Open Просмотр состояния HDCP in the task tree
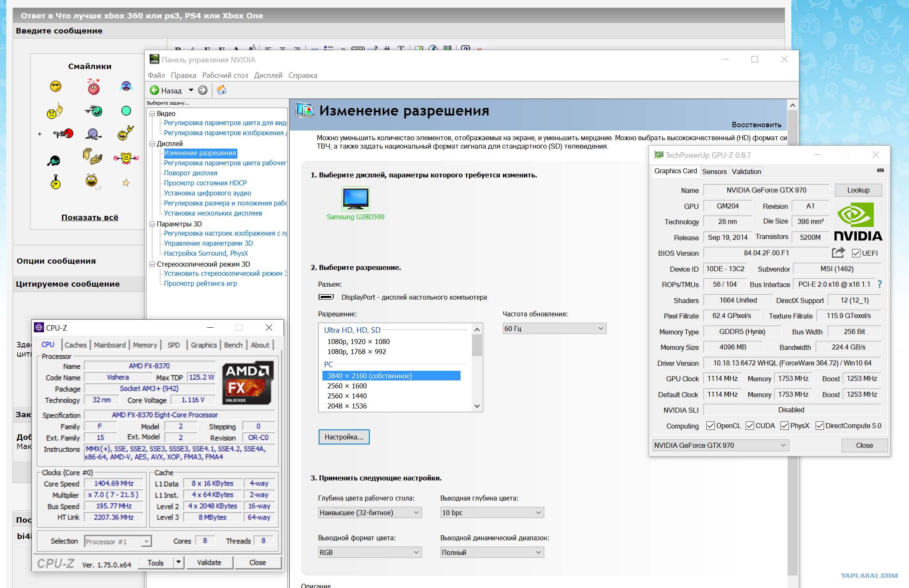The image size is (909, 588). (x=205, y=183)
